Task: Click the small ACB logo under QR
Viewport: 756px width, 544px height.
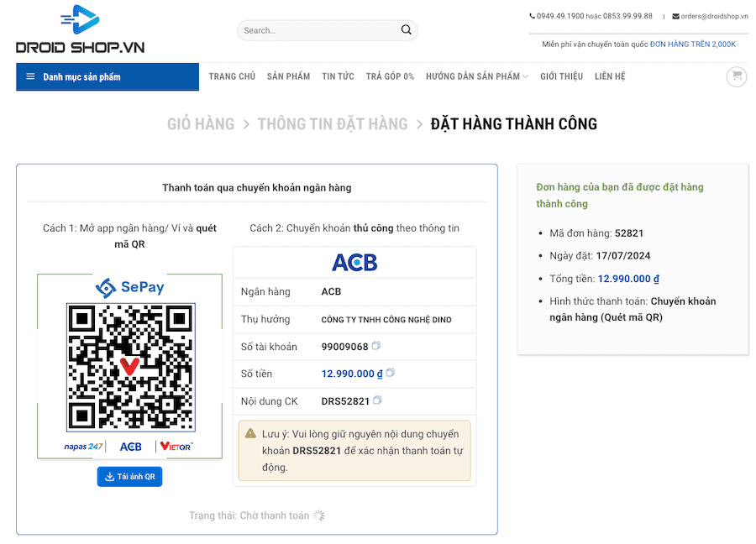Action: [131, 447]
